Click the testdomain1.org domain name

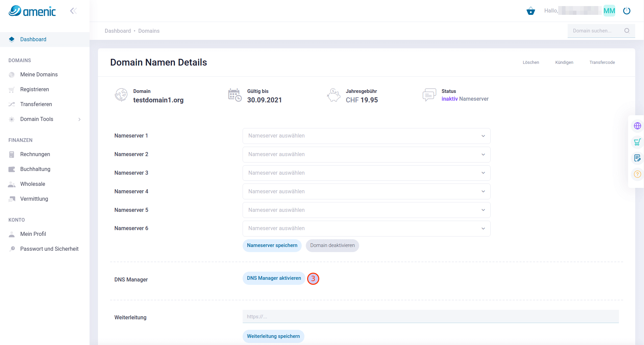tap(158, 100)
